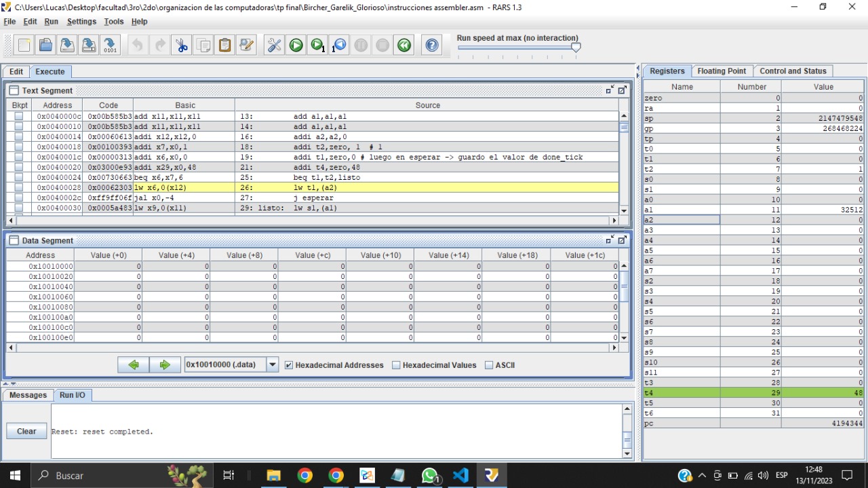Open the Run menu
The width and height of the screenshot is (868, 488).
[x=52, y=22]
